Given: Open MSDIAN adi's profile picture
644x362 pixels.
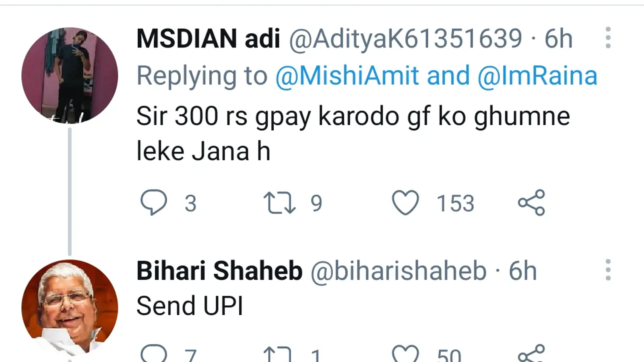Looking at the screenshot, I should (x=70, y=75).
